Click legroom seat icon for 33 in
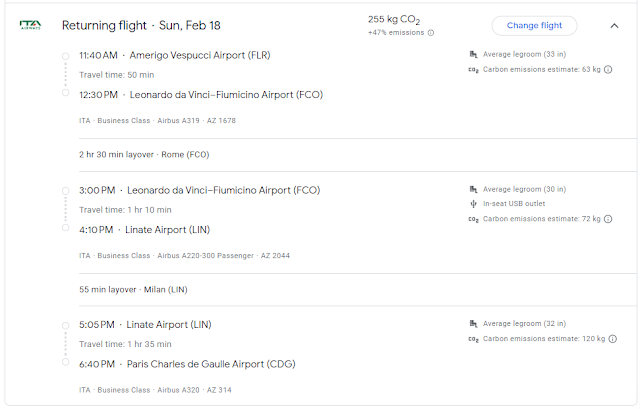Image resolution: width=640 pixels, height=409 pixels. click(473, 54)
